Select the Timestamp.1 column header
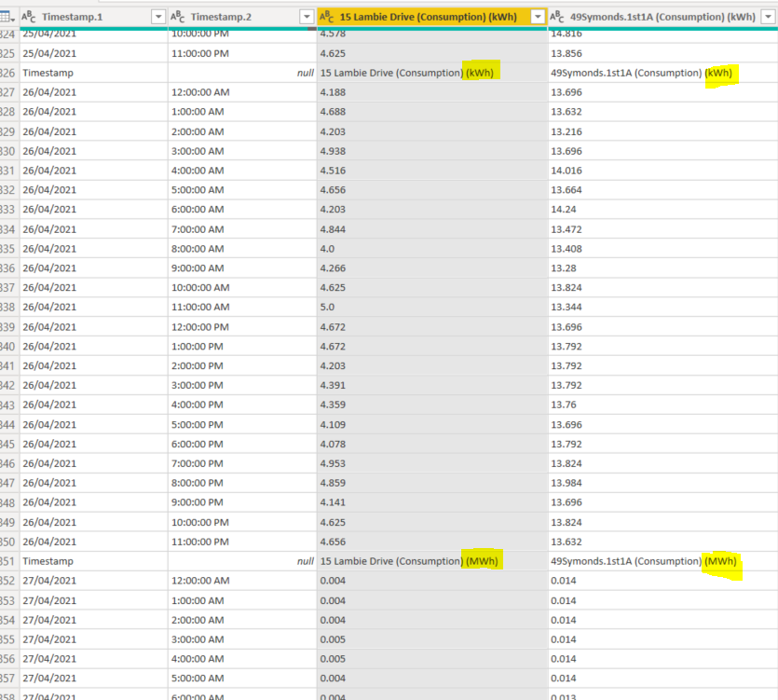 (x=93, y=17)
